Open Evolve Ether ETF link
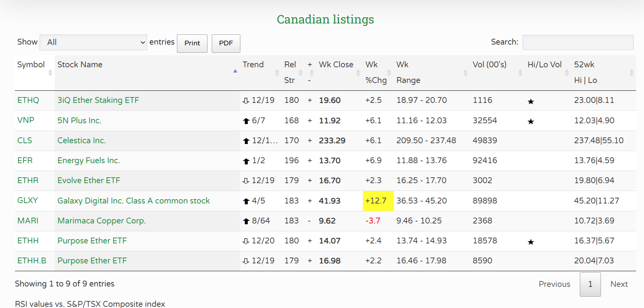The image size is (644, 308). [x=89, y=180]
